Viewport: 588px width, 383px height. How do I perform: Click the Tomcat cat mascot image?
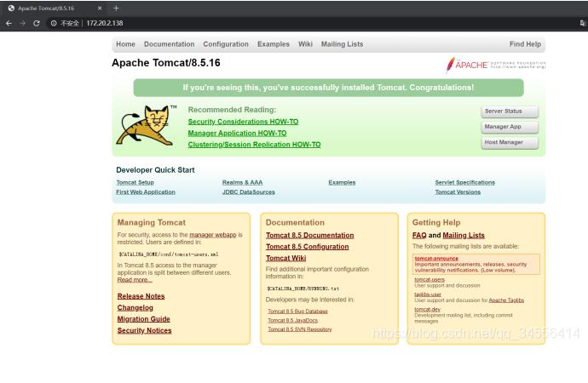[147, 125]
